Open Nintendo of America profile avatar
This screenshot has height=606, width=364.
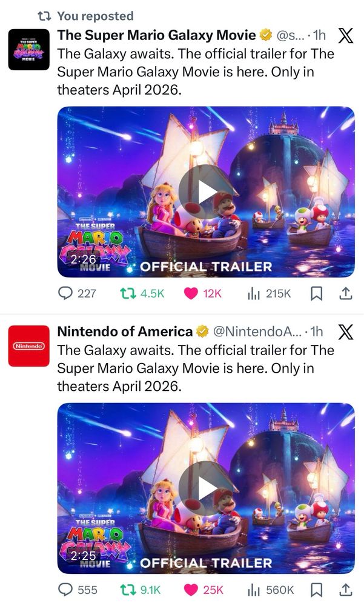(x=29, y=346)
